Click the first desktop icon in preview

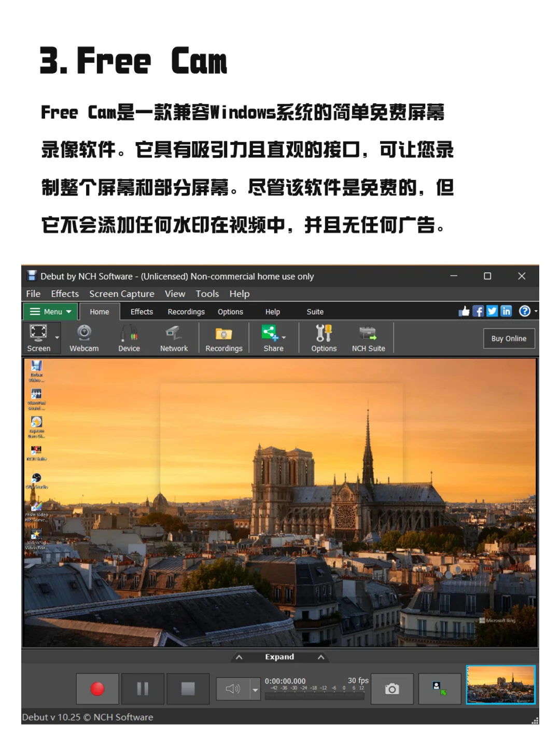[36, 371]
